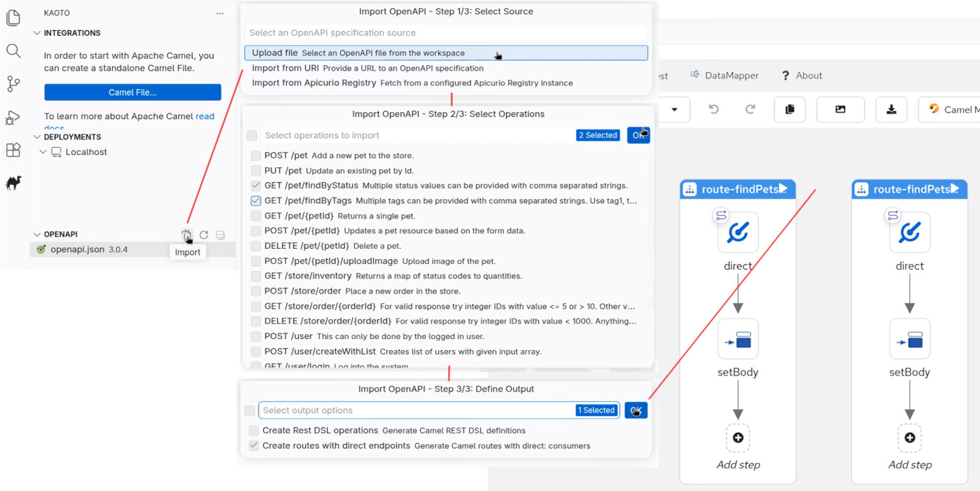This screenshot has width=980, height=491.
Task: Open the Explorer view in the activity bar
Action: pyautogui.click(x=13, y=18)
